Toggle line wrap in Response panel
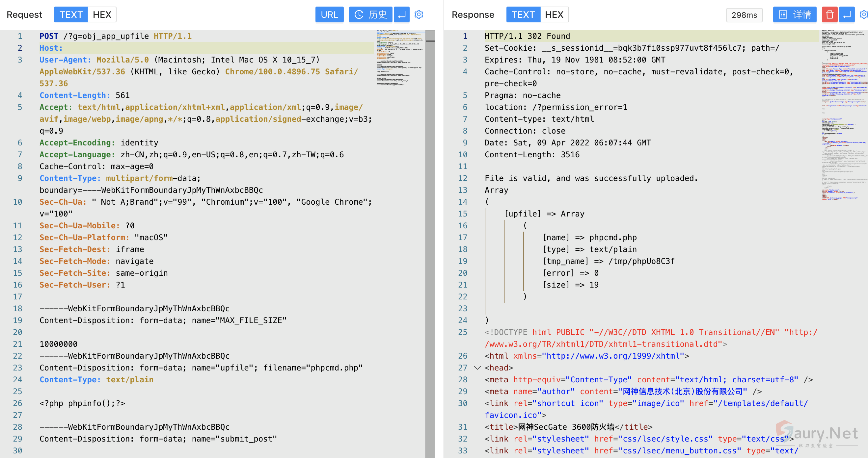868x458 pixels. click(x=847, y=14)
